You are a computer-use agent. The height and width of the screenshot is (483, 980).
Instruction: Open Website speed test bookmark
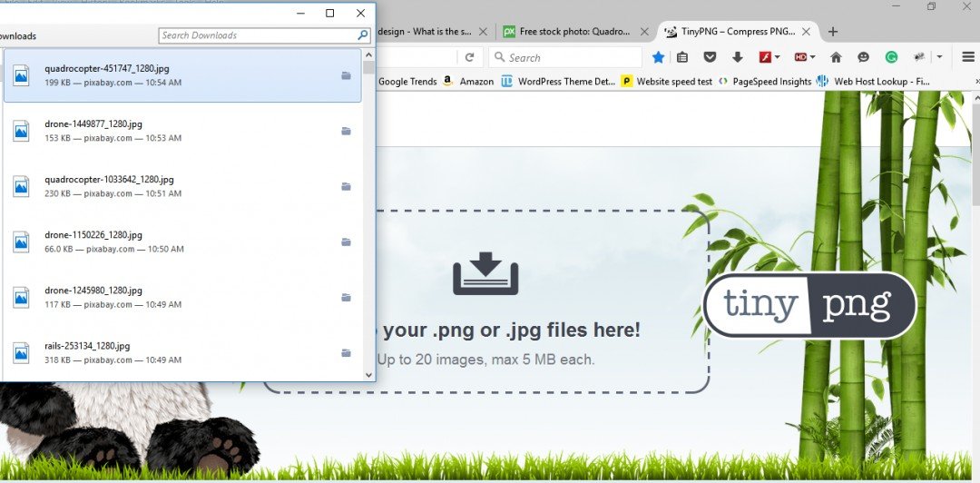coord(667,82)
